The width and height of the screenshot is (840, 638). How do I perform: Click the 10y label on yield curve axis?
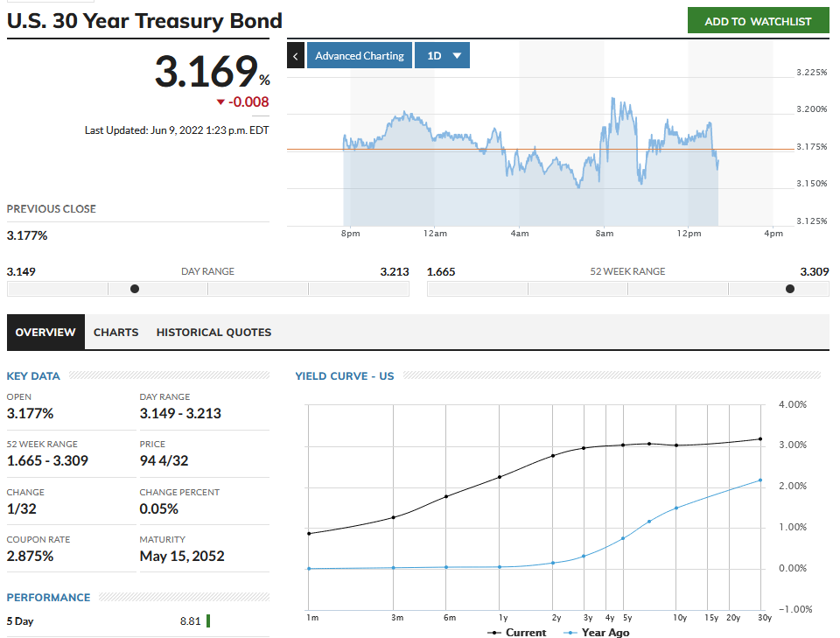coord(680,618)
